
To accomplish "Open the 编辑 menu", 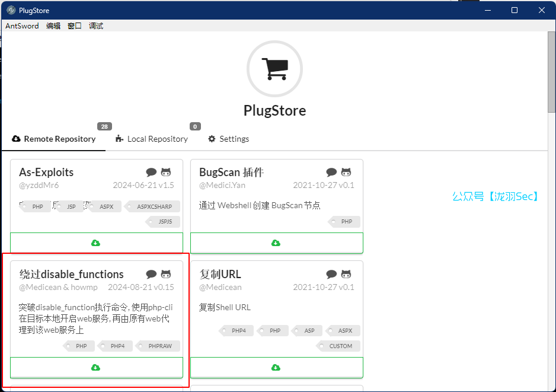I will [x=53, y=26].
